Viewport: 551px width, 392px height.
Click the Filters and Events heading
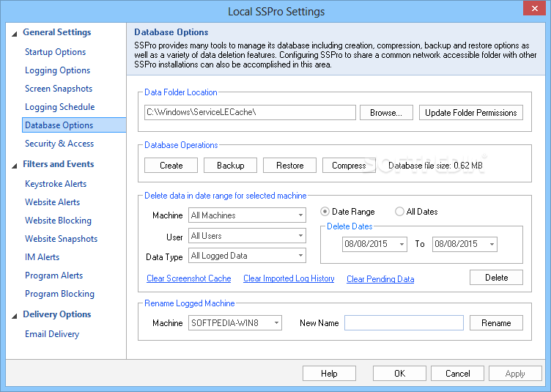click(59, 163)
